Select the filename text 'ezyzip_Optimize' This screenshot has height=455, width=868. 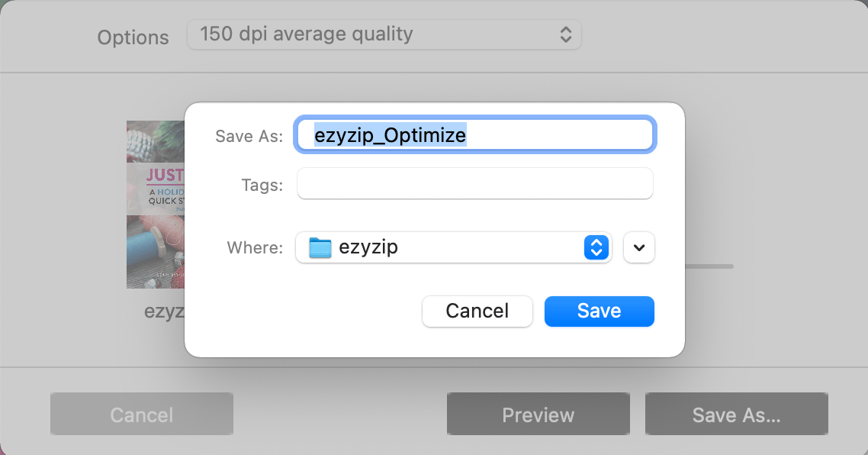coord(391,134)
